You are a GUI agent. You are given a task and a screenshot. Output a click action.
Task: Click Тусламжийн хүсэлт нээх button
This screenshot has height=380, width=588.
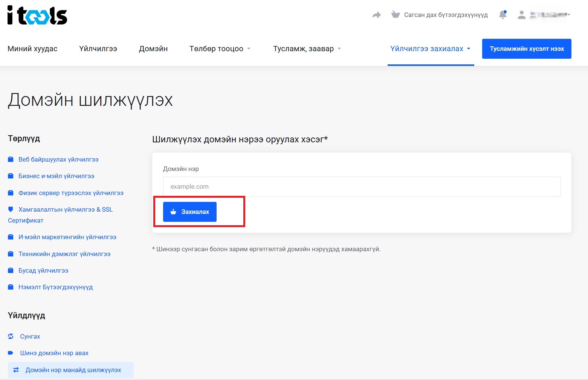[x=526, y=49]
